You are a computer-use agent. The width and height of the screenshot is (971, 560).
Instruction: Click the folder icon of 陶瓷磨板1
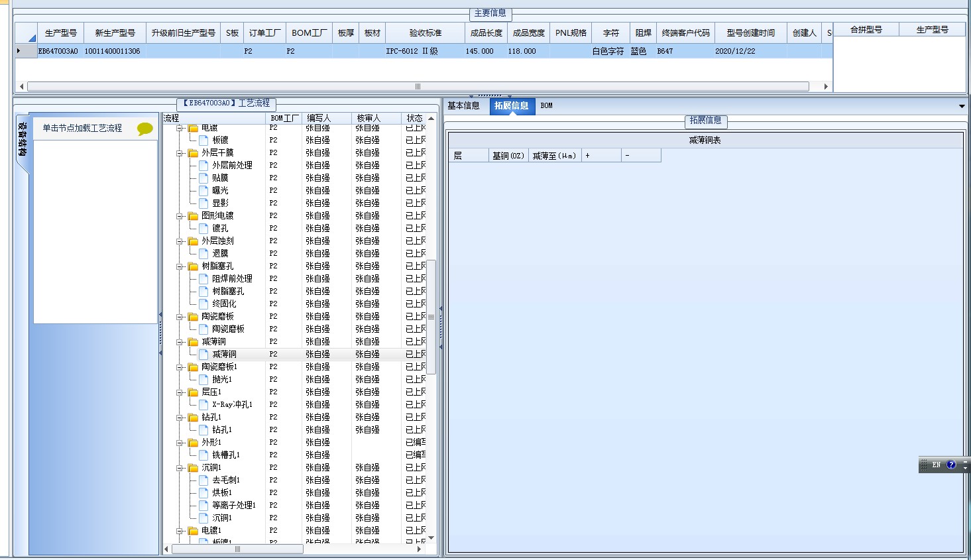coord(193,367)
